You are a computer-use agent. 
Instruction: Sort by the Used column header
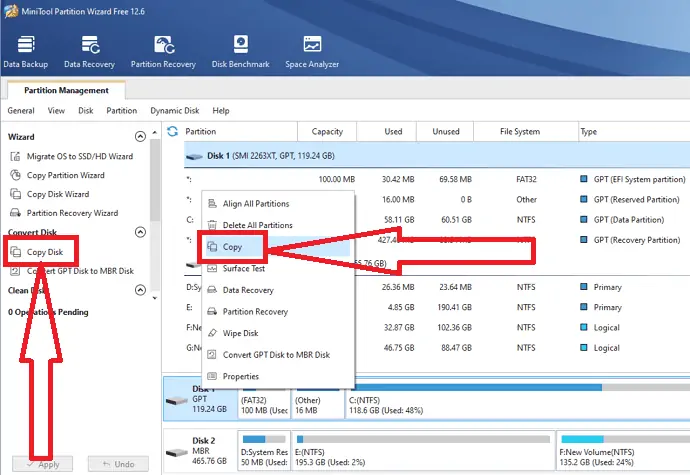pyautogui.click(x=386, y=131)
